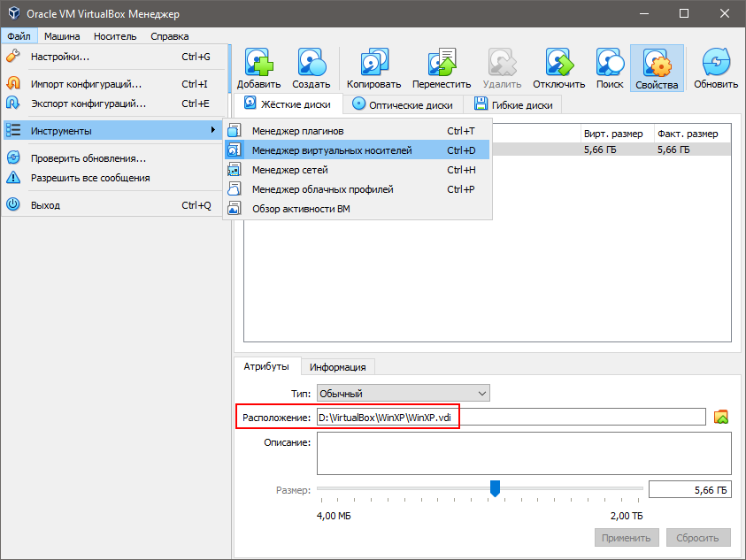Maximize the VirtualBox window
746x560 pixels.
(684, 13)
